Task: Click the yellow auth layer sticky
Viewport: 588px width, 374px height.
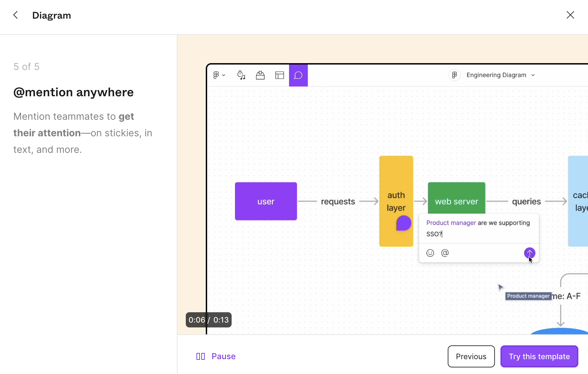Action: pos(396,179)
